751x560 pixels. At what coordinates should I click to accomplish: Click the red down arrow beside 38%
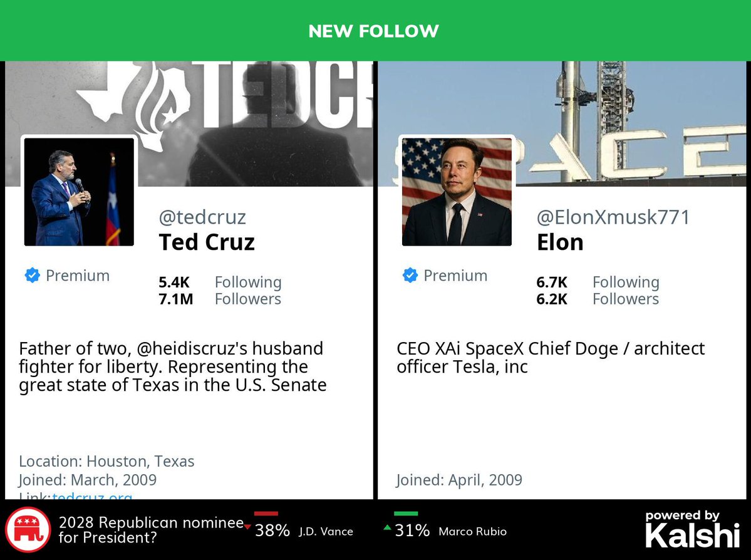click(x=248, y=526)
